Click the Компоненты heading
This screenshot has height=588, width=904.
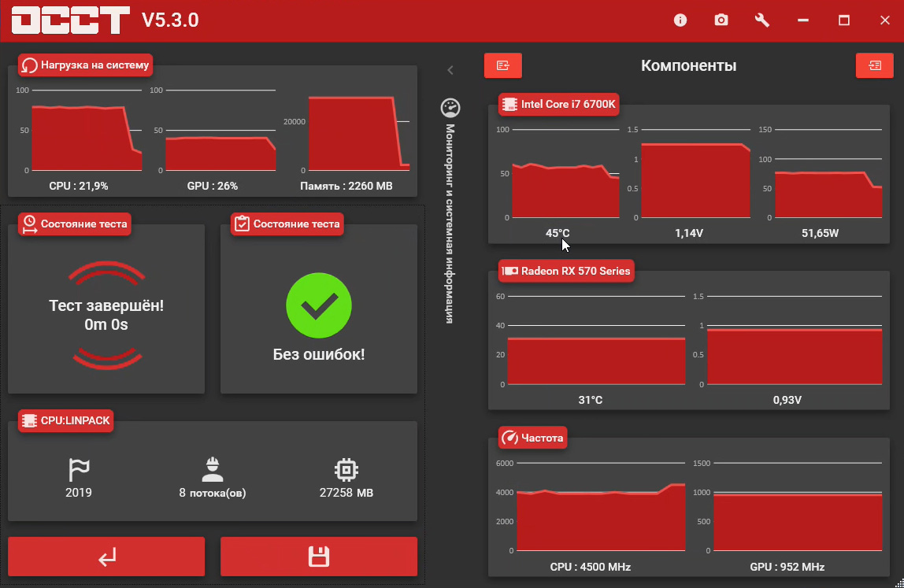point(688,65)
